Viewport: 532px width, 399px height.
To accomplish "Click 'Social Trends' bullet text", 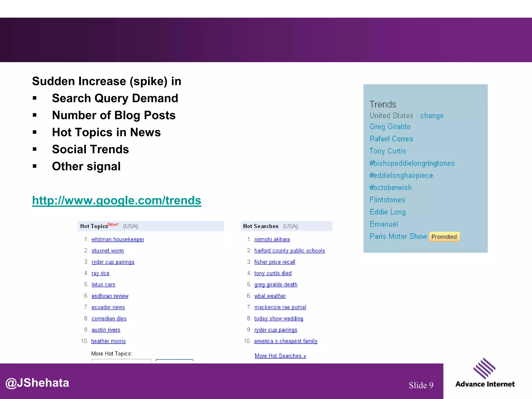I will (x=90, y=149).
